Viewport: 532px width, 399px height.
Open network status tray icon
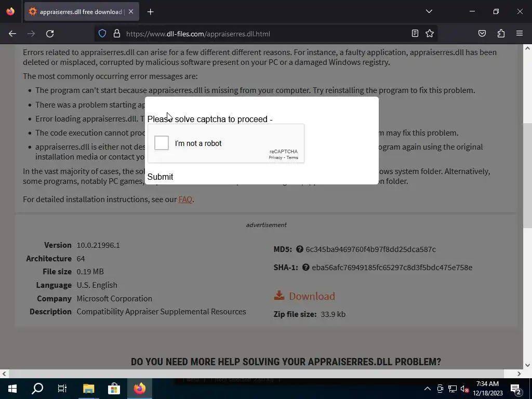click(x=453, y=389)
